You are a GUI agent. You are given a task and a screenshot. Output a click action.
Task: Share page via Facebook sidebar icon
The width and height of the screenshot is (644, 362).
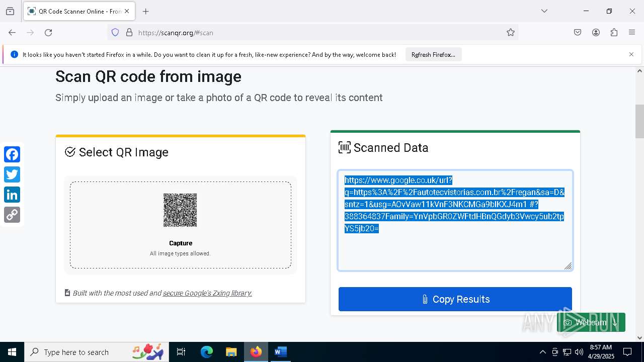(12, 154)
